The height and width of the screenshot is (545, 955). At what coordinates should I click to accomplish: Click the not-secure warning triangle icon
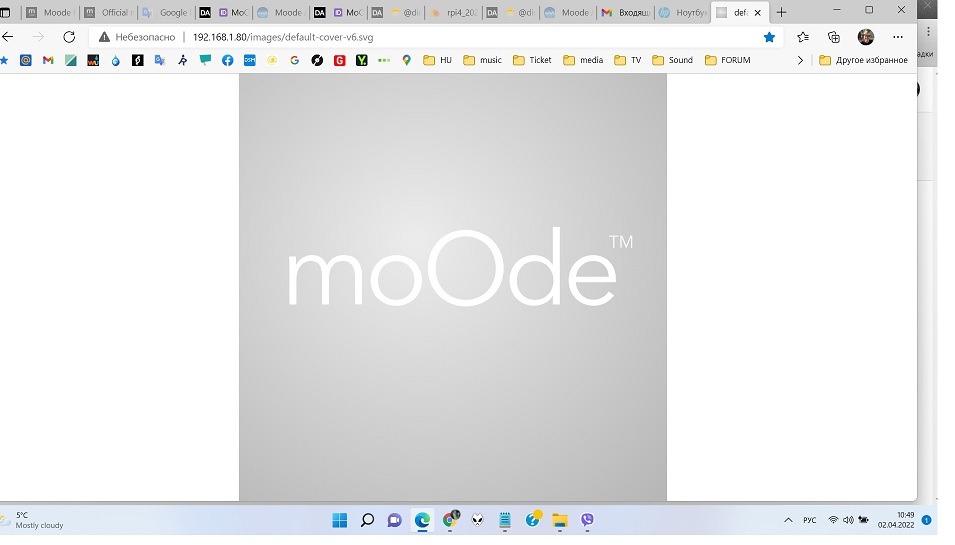[x=104, y=37]
